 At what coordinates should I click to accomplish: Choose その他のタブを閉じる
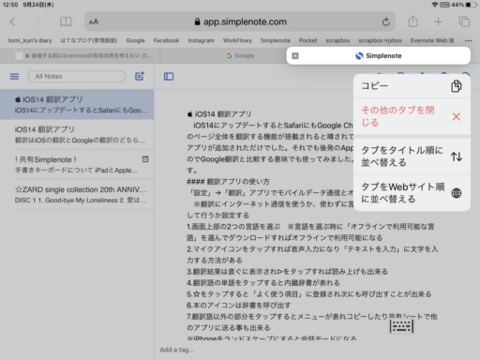pos(412,117)
